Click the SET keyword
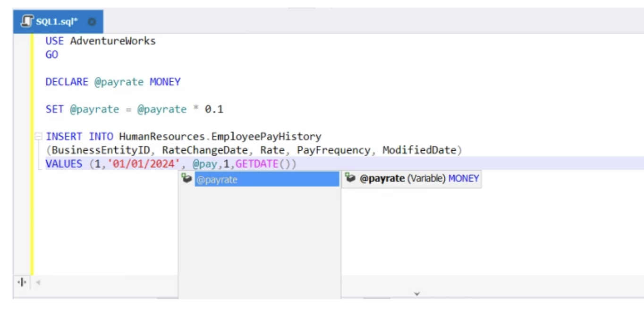644x312 pixels. [55, 109]
